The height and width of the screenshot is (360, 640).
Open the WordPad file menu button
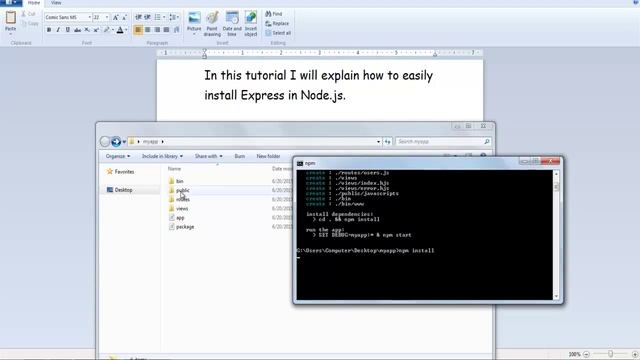11,2
